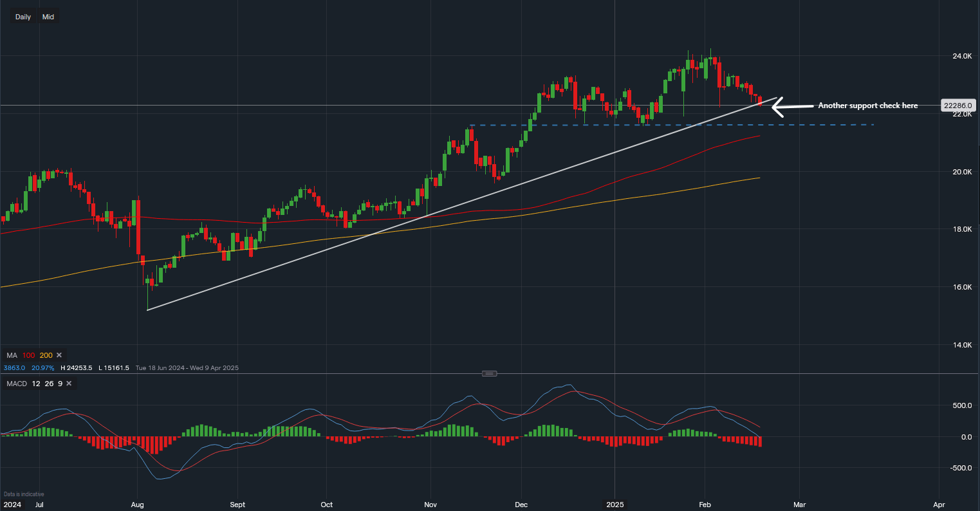Viewport: 980px width, 511px height.
Task: Select the orange 200 moving average period
Action: pyautogui.click(x=46, y=355)
